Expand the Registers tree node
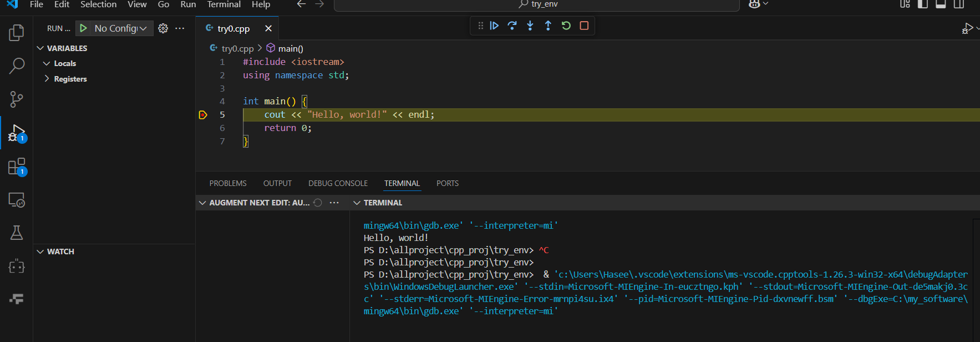980x342 pixels. (47, 79)
